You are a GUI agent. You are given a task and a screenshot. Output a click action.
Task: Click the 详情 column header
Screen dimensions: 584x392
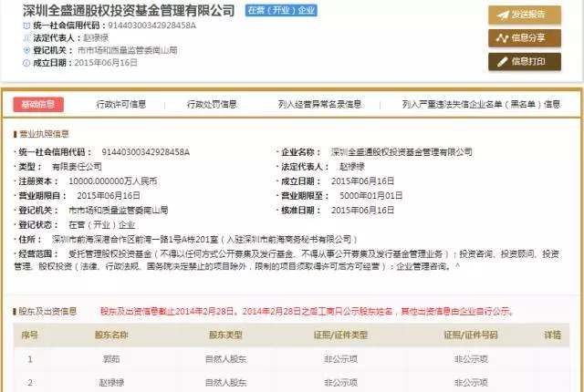[553, 335]
